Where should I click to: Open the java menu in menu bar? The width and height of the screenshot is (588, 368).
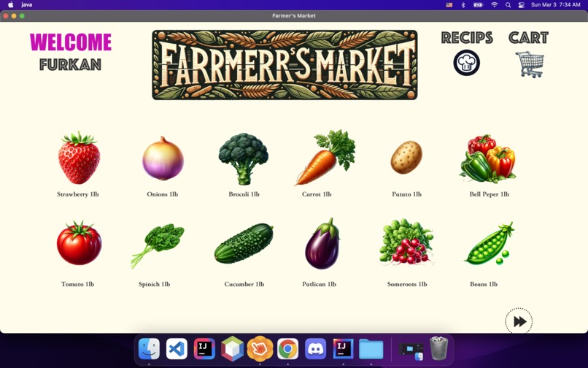tap(26, 5)
